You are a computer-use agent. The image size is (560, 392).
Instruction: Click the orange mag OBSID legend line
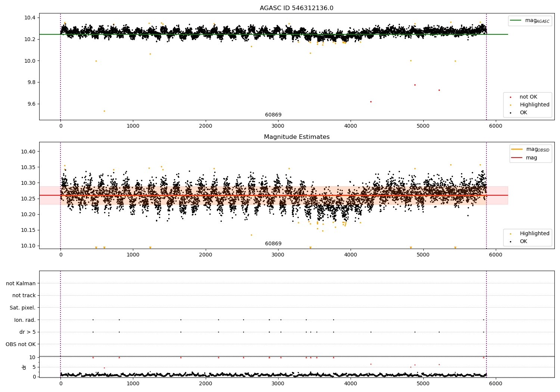click(x=517, y=149)
